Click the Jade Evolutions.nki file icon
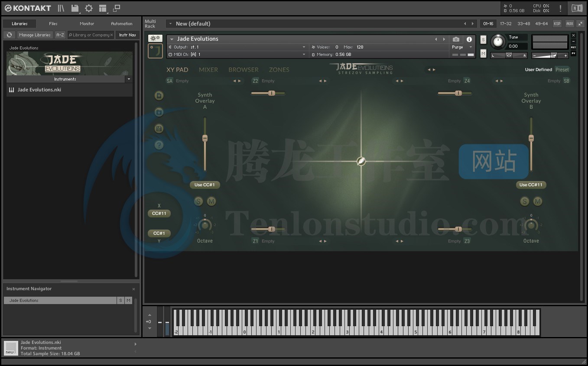Image resolution: width=588 pixels, height=366 pixels. [x=11, y=90]
